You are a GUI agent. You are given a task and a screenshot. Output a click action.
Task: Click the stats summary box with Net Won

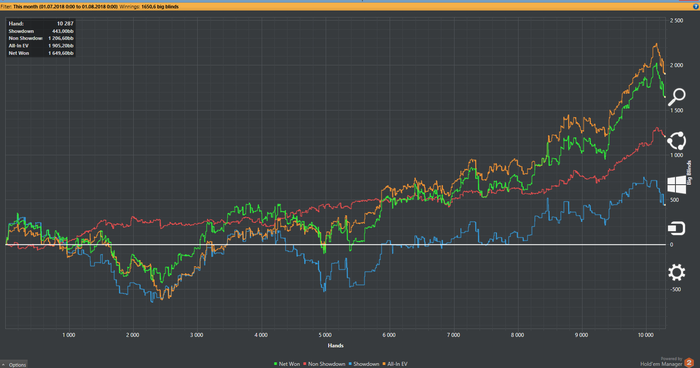(x=41, y=38)
